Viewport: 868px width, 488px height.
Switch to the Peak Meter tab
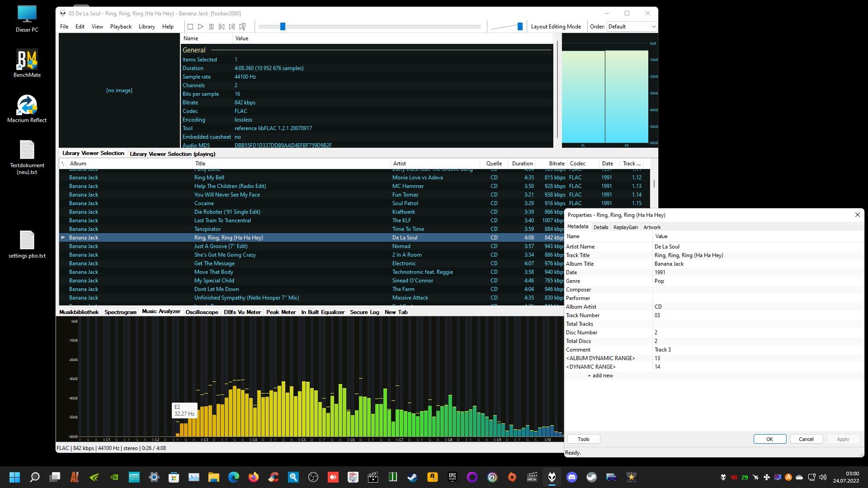click(x=281, y=312)
